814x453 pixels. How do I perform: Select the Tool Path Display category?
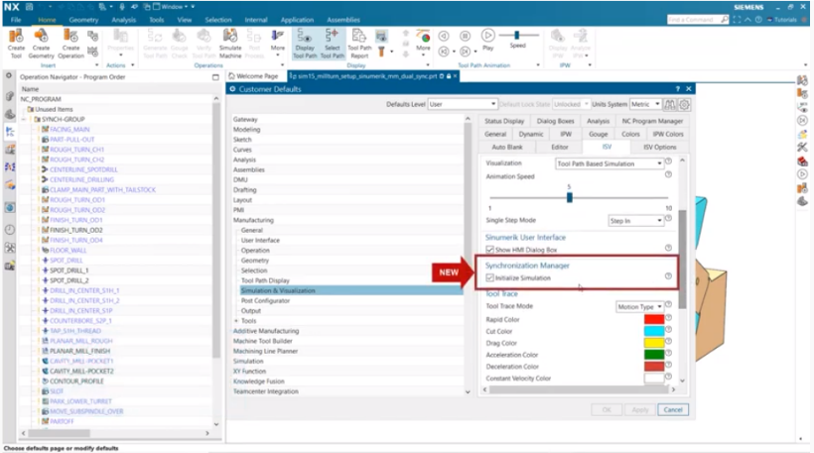click(x=265, y=280)
